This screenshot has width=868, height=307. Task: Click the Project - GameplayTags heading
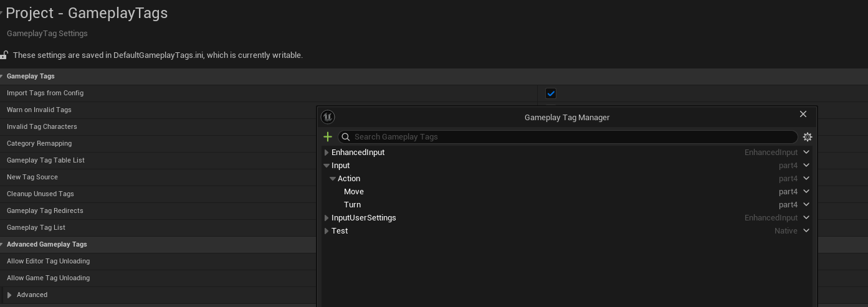coord(87,13)
